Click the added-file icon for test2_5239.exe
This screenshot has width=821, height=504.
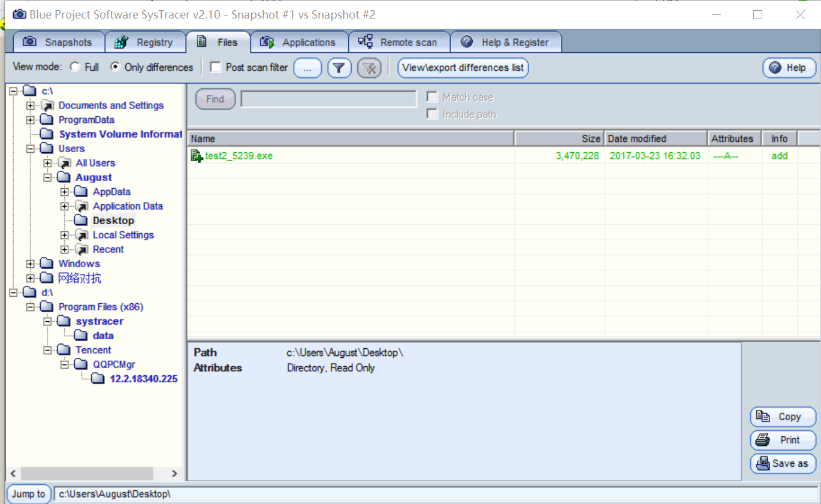(197, 156)
